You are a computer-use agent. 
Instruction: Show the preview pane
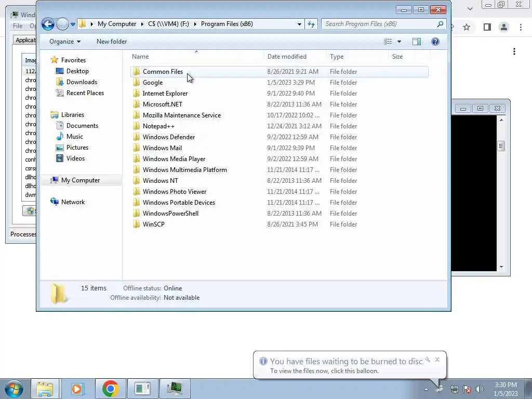[x=416, y=42]
